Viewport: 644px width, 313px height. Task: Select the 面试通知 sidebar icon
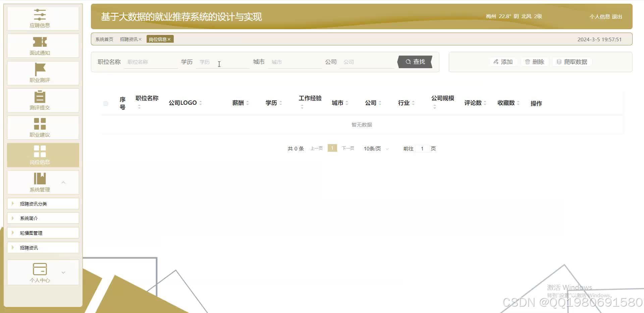[x=40, y=42]
